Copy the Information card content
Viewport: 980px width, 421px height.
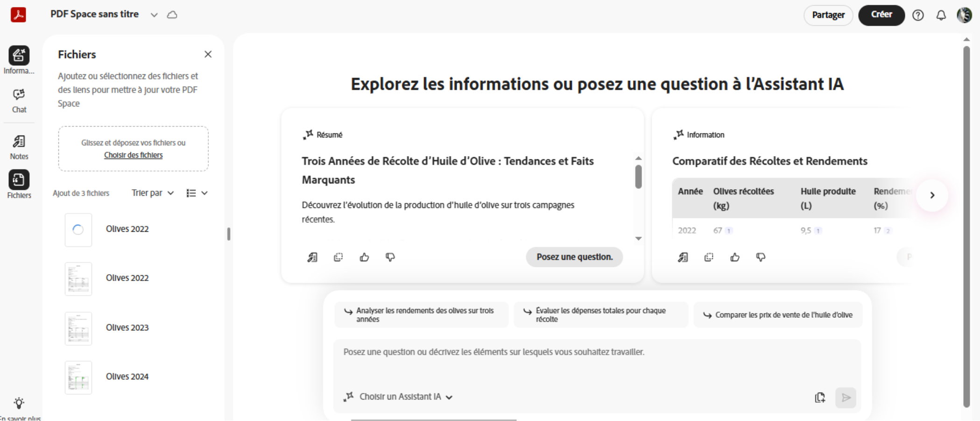[709, 257]
